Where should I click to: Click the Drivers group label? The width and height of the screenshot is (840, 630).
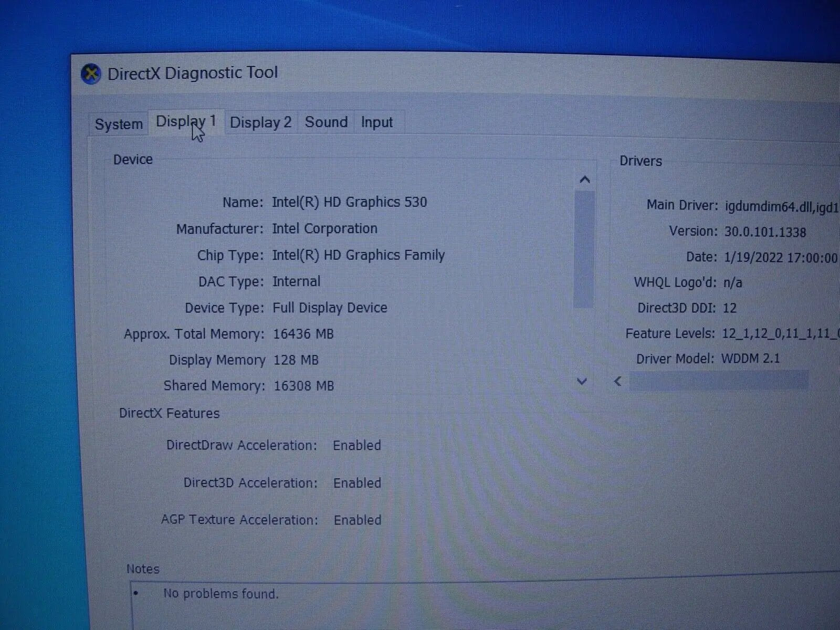click(640, 161)
